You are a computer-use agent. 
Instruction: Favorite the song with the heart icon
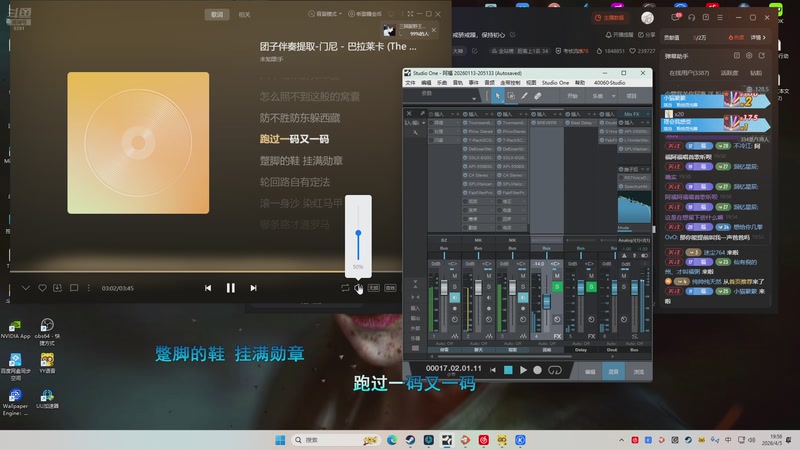tap(42, 288)
